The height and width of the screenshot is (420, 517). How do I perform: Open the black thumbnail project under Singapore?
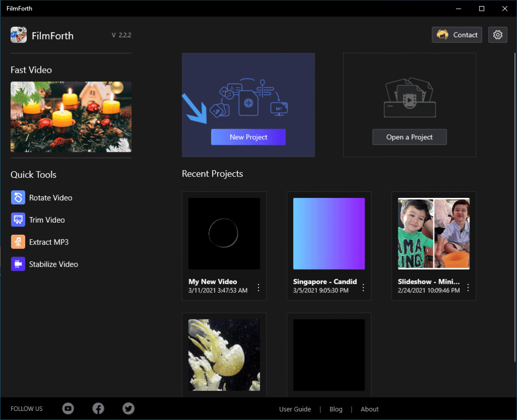(x=329, y=355)
